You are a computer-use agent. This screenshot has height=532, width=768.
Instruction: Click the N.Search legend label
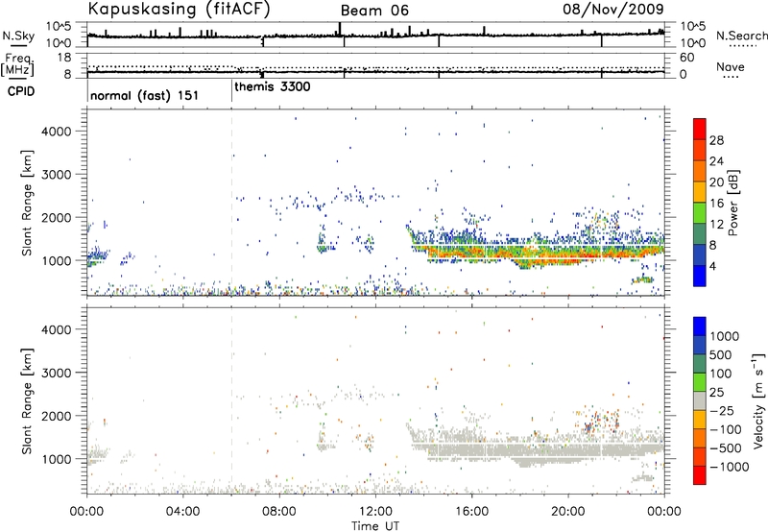[741, 36]
